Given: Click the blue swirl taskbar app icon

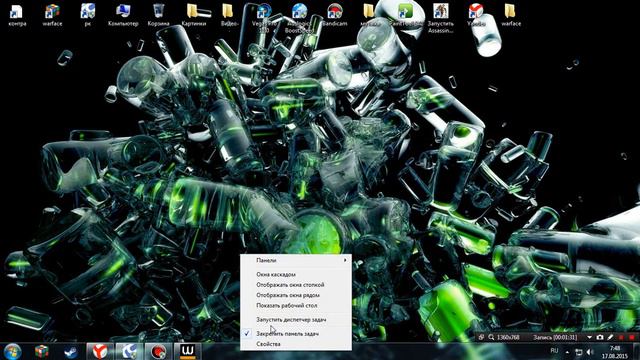Looking at the screenshot, I should tap(129, 351).
